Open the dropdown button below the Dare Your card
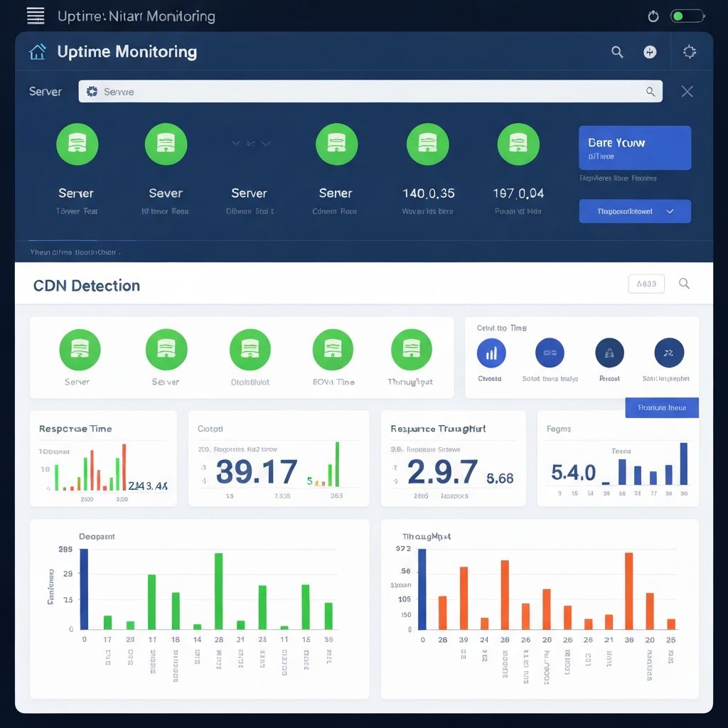 pyautogui.click(x=634, y=211)
